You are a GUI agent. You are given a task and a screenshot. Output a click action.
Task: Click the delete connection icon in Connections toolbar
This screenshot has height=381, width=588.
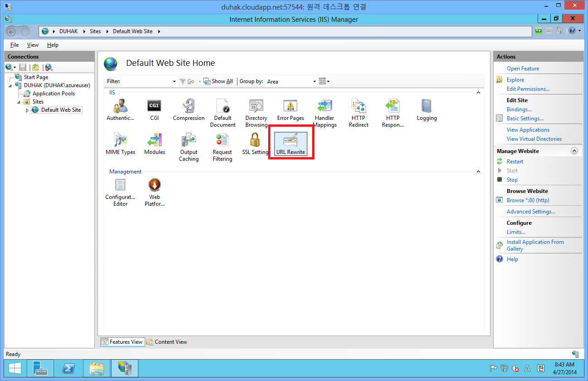coord(49,67)
